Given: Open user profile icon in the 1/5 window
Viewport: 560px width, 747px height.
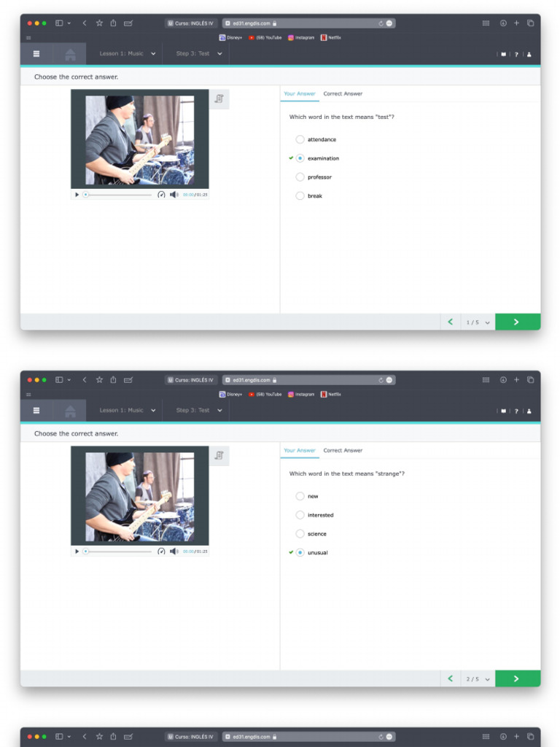Looking at the screenshot, I should [x=529, y=54].
